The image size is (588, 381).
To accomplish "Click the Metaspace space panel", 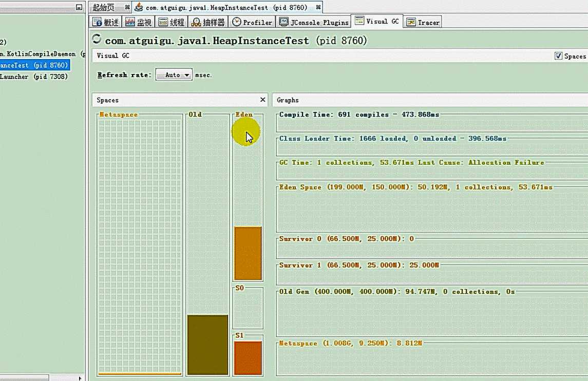I will pyautogui.click(x=140, y=245).
